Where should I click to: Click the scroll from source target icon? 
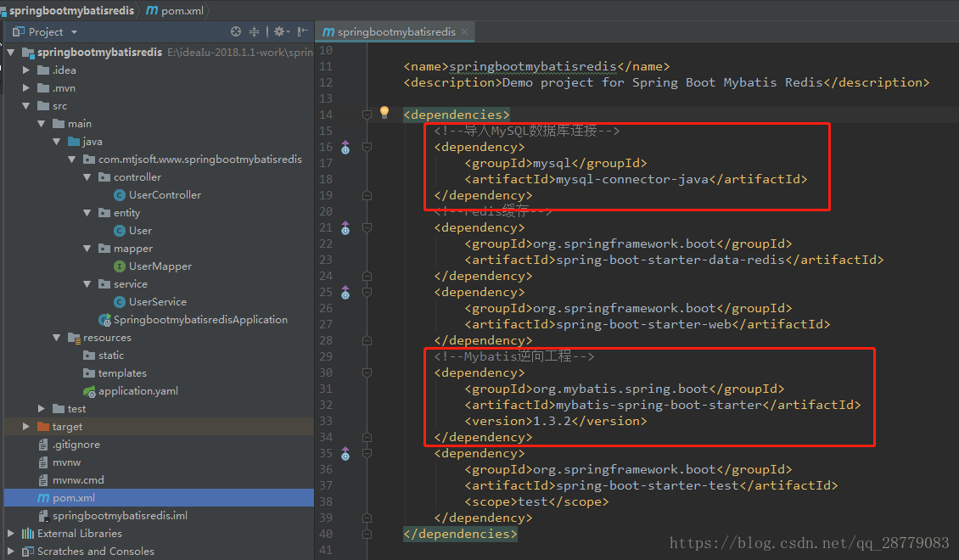236,31
